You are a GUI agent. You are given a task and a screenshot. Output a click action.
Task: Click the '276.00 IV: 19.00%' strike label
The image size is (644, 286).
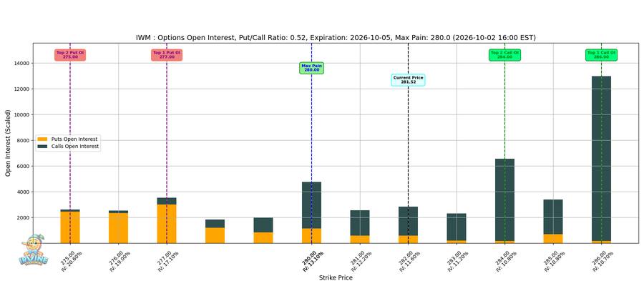(119, 260)
